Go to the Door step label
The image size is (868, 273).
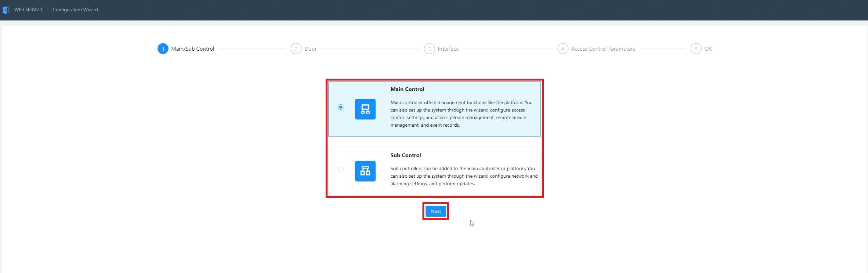pyautogui.click(x=311, y=49)
